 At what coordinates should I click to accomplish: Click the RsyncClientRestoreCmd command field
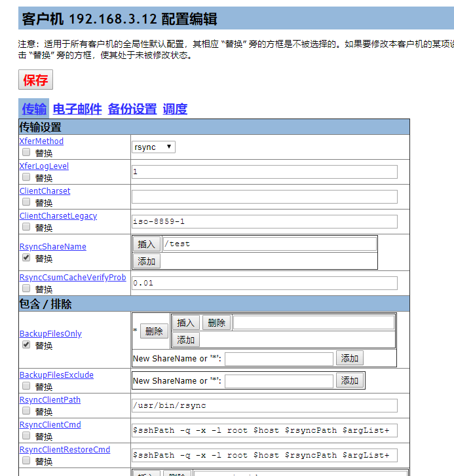click(x=265, y=455)
